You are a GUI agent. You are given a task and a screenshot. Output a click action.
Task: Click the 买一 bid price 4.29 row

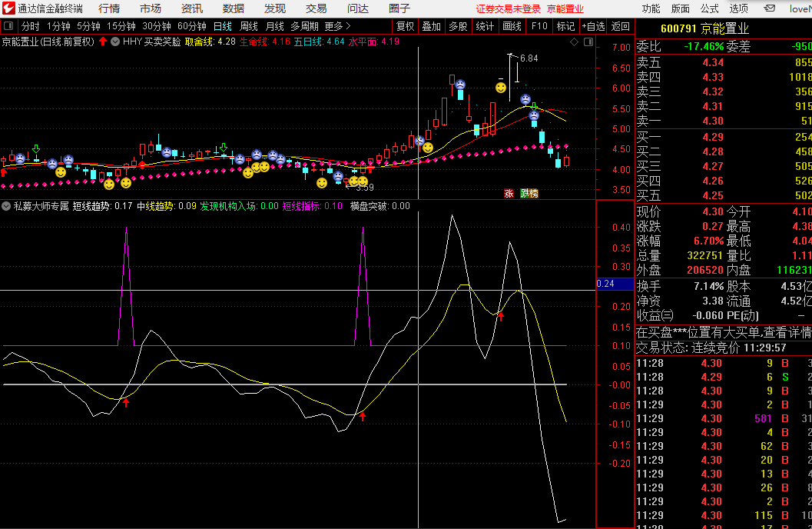pos(724,138)
